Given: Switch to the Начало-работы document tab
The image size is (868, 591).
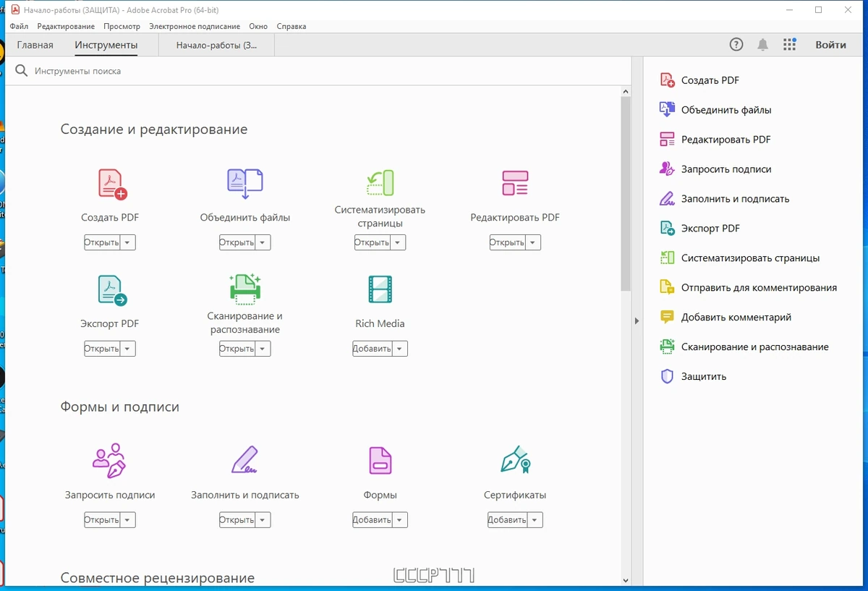Looking at the screenshot, I should tap(216, 45).
